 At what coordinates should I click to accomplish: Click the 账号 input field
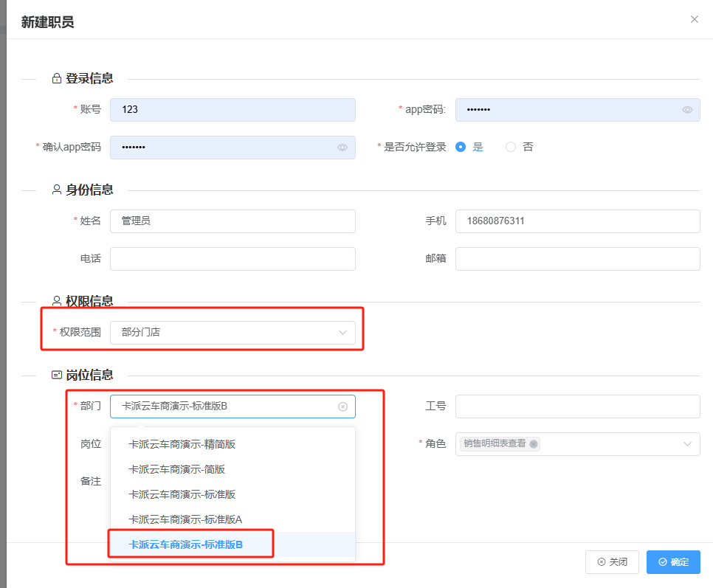232,110
